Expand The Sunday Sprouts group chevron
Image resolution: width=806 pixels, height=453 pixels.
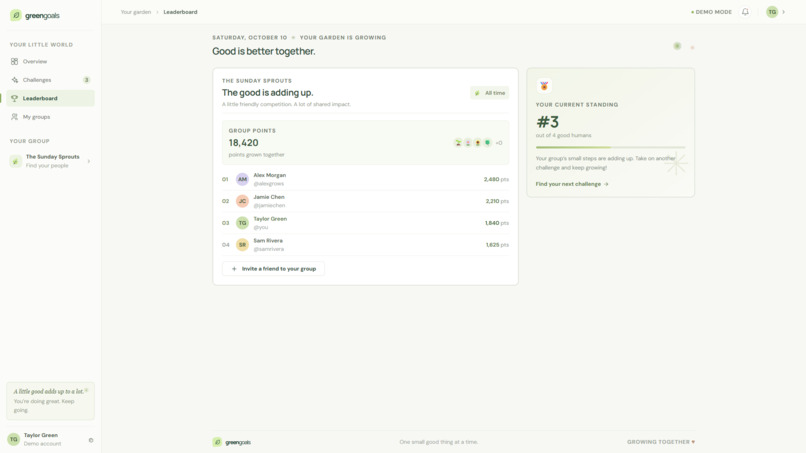coord(89,161)
